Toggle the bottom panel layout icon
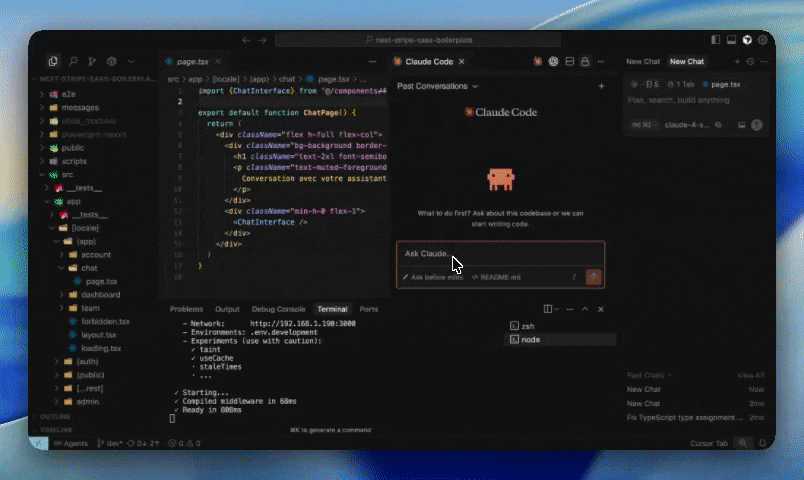Screen dimensions: 804x480 pyautogui.click(x=731, y=40)
